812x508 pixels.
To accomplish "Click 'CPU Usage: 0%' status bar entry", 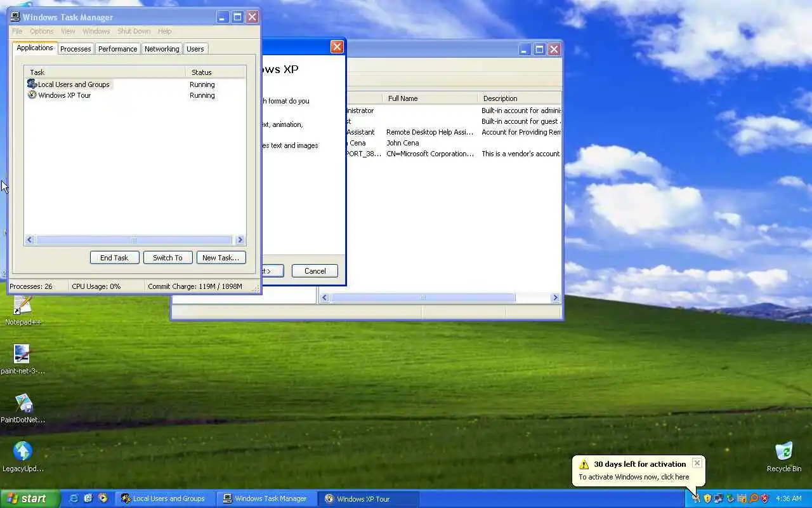I will click(x=96, y=286).
